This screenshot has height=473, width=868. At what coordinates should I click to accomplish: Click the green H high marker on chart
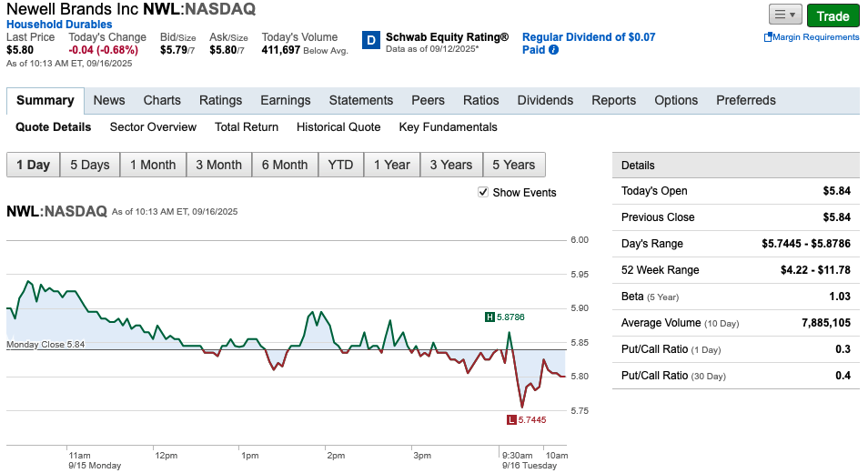click(490, 317)
